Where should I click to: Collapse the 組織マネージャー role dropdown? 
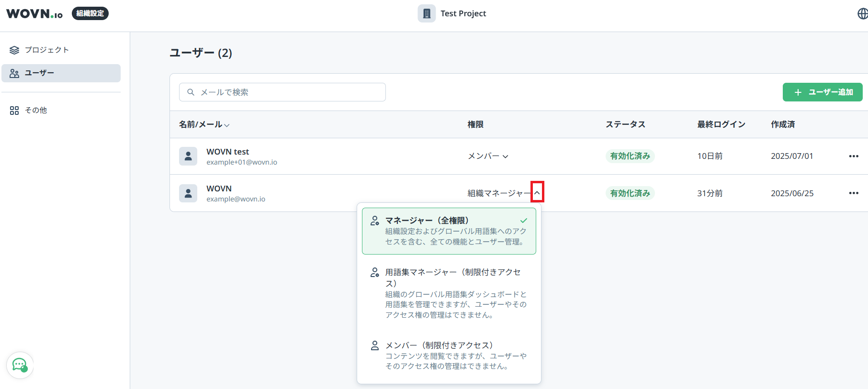537,192
